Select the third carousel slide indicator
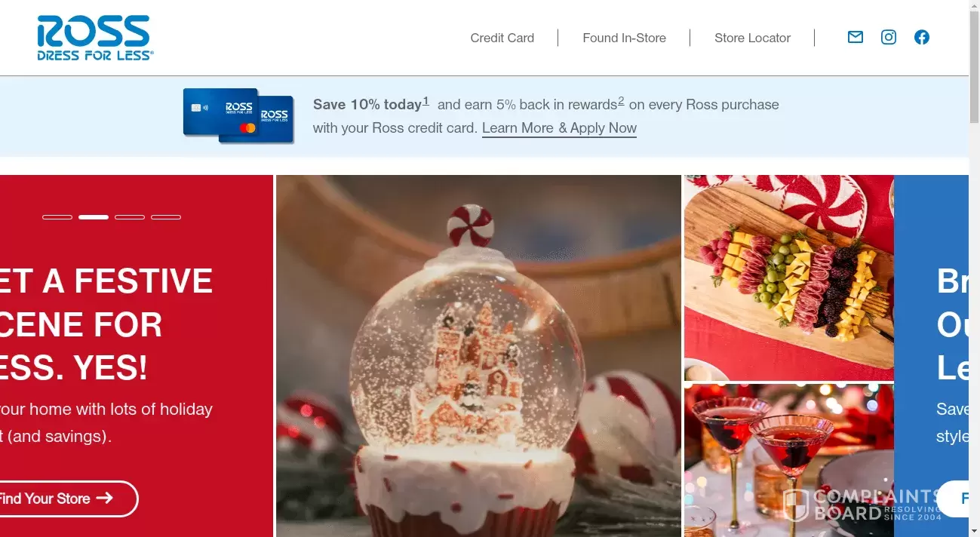This screenshot has width=980, height=537. click(x=130, y=217)
